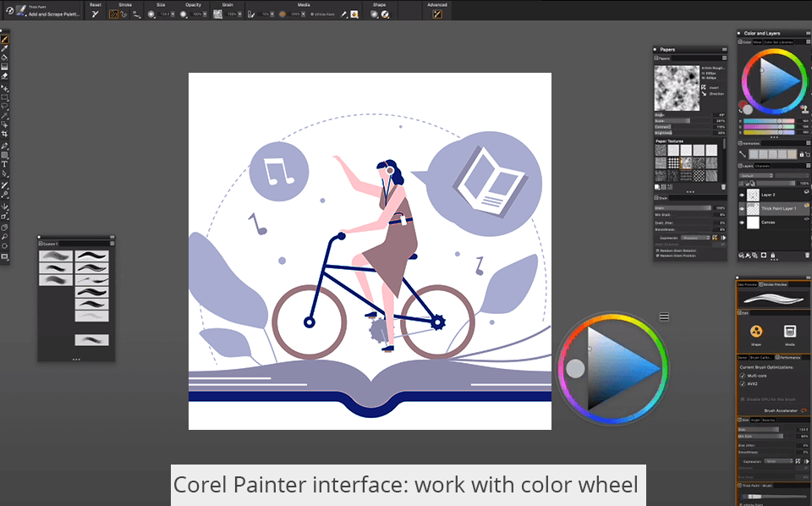Open the Opacity value dropdown in property bar

pyautogui.click(x=205, y=14)
